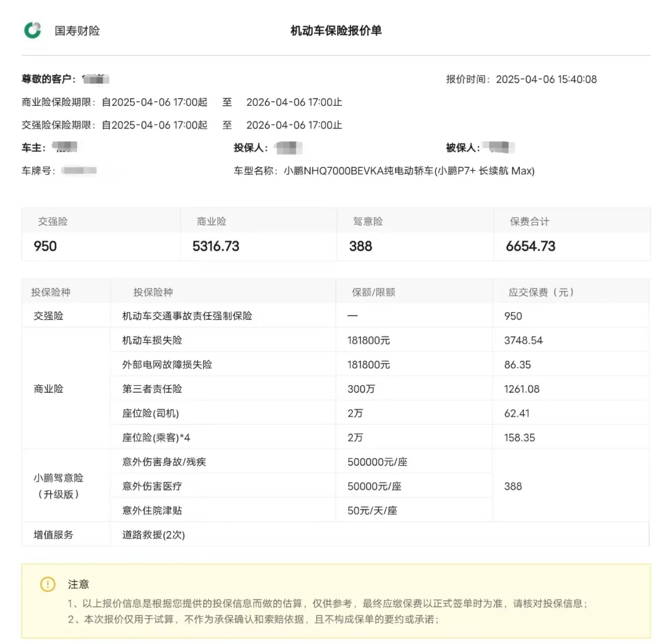Click the 国寿财险 company name text
This screenshot has height=644, width=672.
click(77, 31)
